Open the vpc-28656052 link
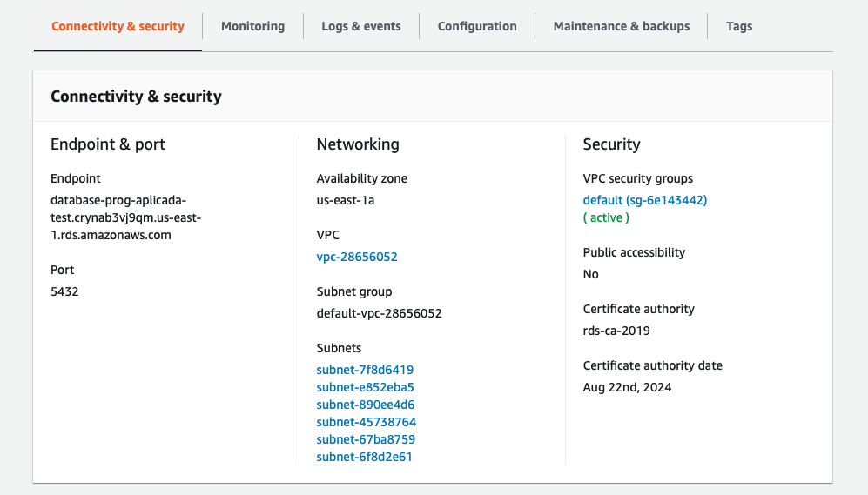Viewport: 868px width, 495px height. click(x=357, y=257)
